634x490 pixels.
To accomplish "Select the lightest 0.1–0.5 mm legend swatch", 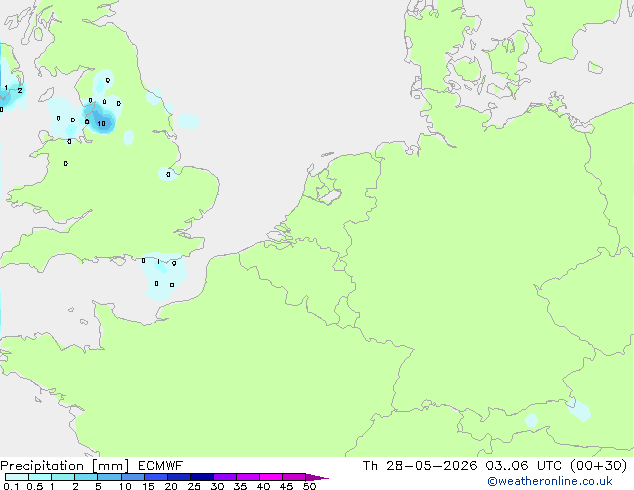I will pyautogui.click(x=17, y=477).
